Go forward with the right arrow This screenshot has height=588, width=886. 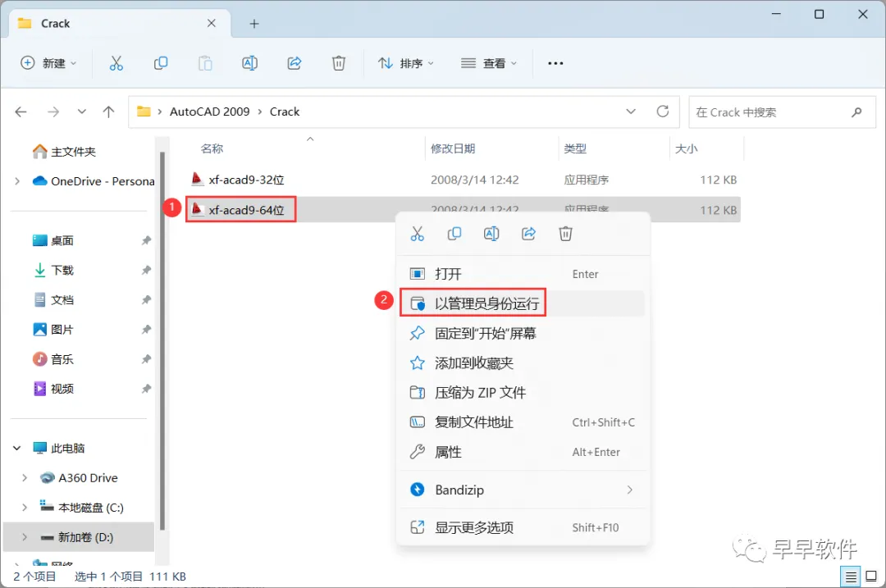click(x=53, y=112)
